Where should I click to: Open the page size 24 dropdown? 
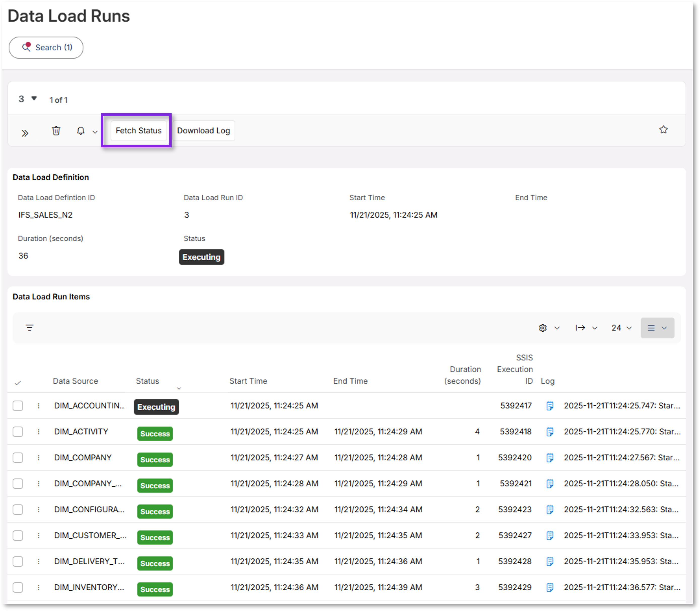[621, 328]
